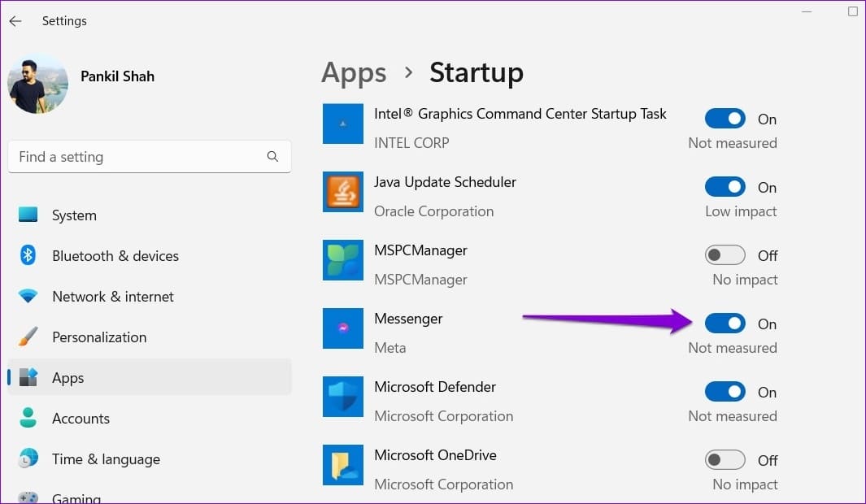This screenshot has width=866, height=504.
Task: Disable Microsoft Defender startup toggle
Action: click(725, 392)
